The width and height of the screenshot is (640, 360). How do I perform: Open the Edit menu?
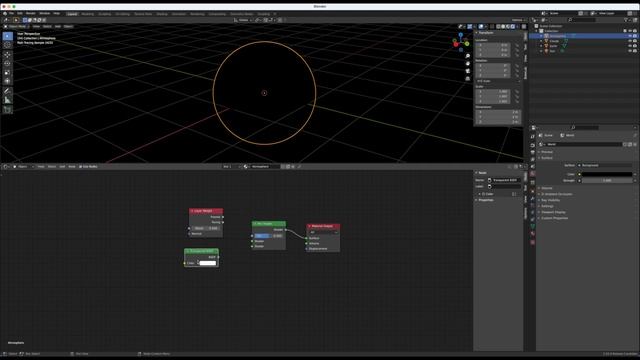click(x=20, y=13)
